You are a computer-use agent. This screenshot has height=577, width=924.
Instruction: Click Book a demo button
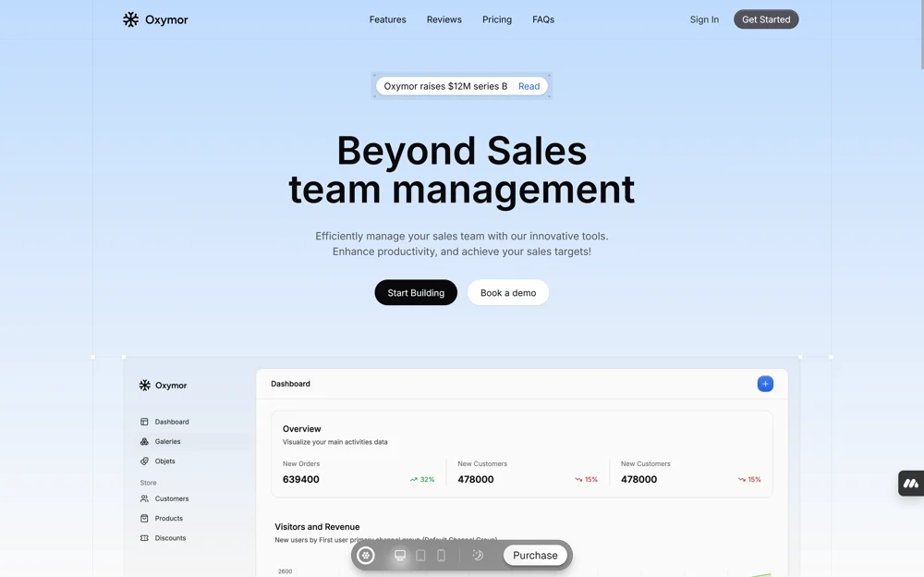[x=508, y=292]
